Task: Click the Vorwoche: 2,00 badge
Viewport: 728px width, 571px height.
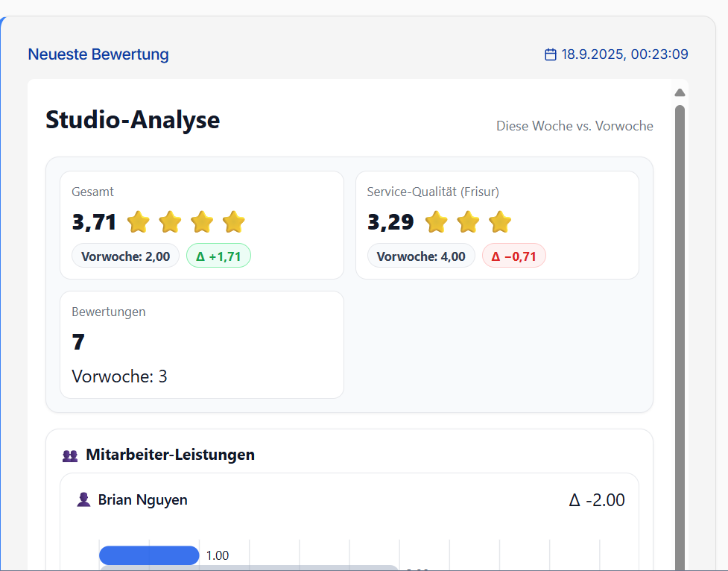Action: tap(125, 256)
